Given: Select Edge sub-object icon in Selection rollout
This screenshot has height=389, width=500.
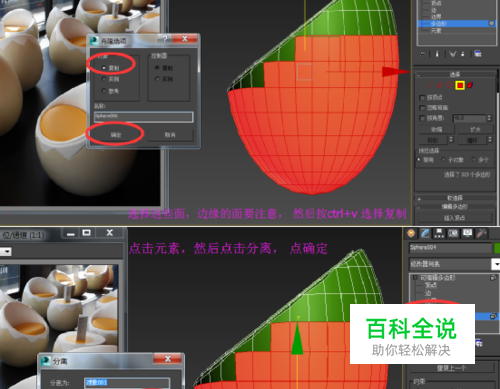Looking at the screenshot, I should (440, 85).
